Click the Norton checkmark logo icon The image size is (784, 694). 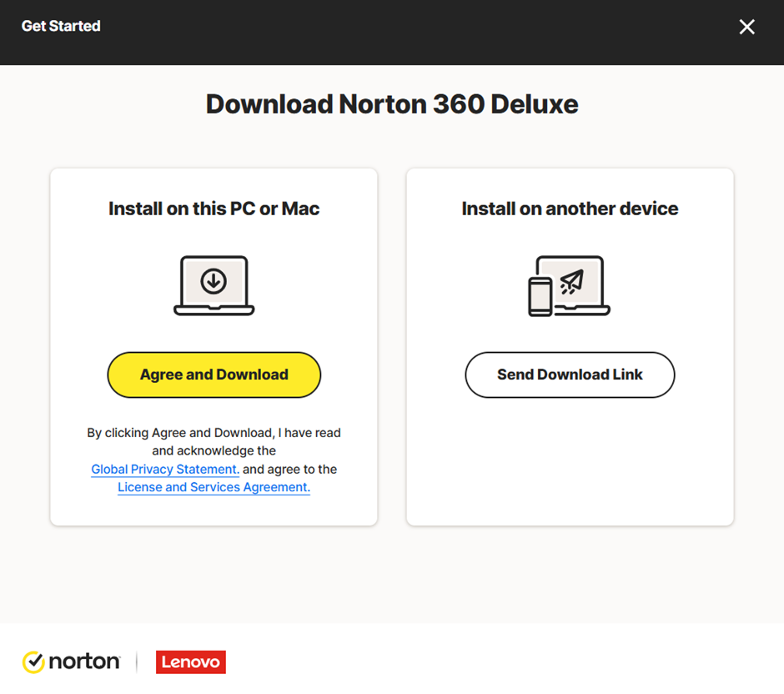pos(33,662)
